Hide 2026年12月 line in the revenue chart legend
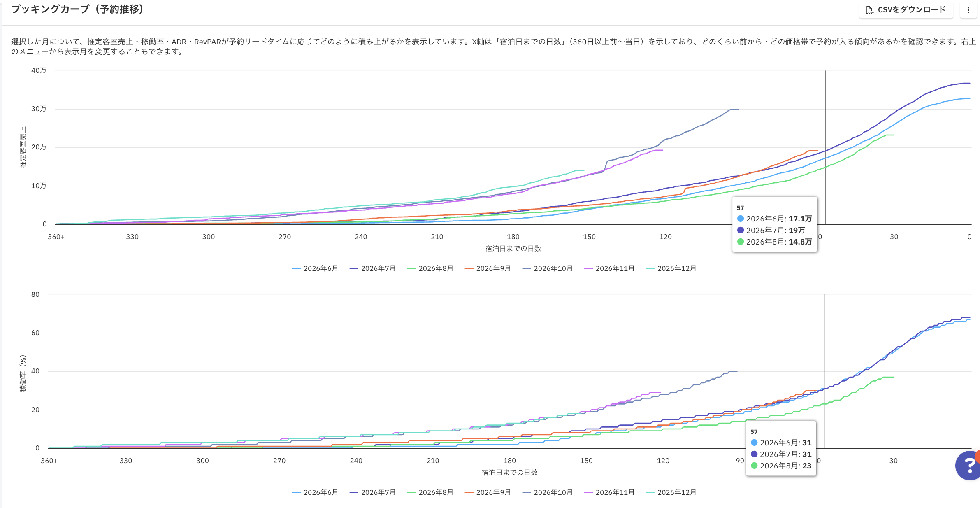 (x=671, y=268)
